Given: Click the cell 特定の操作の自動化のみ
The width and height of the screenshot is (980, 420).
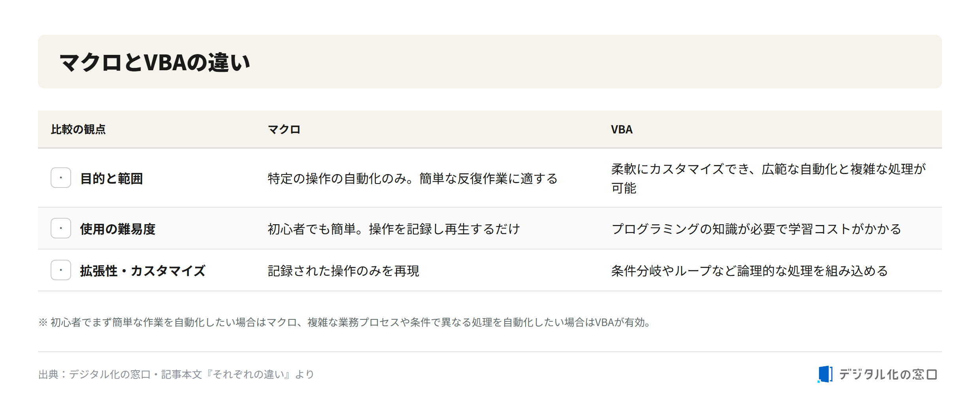Looking at the screenshot, I should tap(413, 178).
